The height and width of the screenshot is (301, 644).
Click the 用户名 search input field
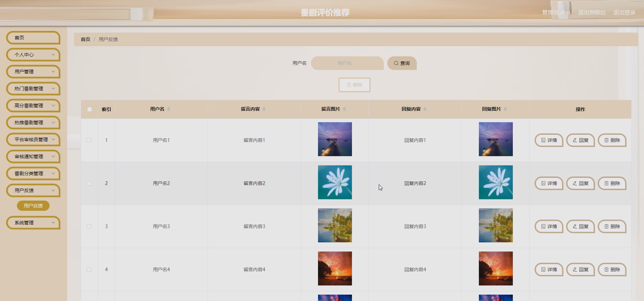[347, 63]
